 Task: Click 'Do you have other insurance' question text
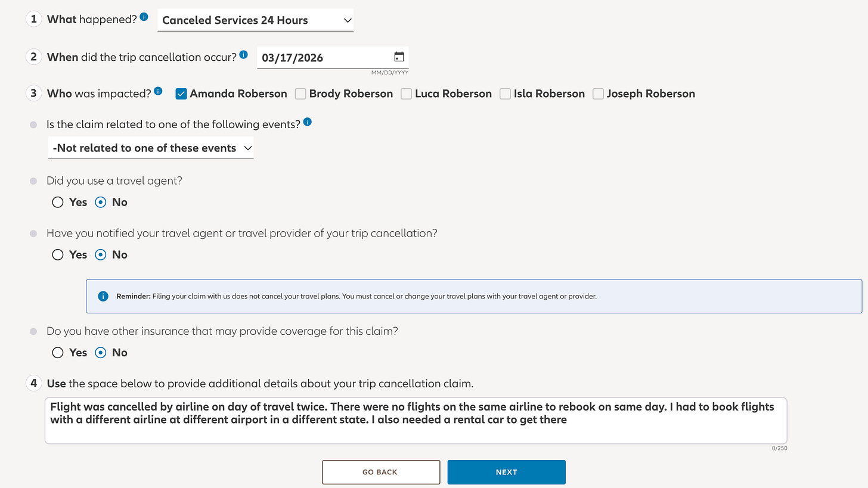click(222, 331)
